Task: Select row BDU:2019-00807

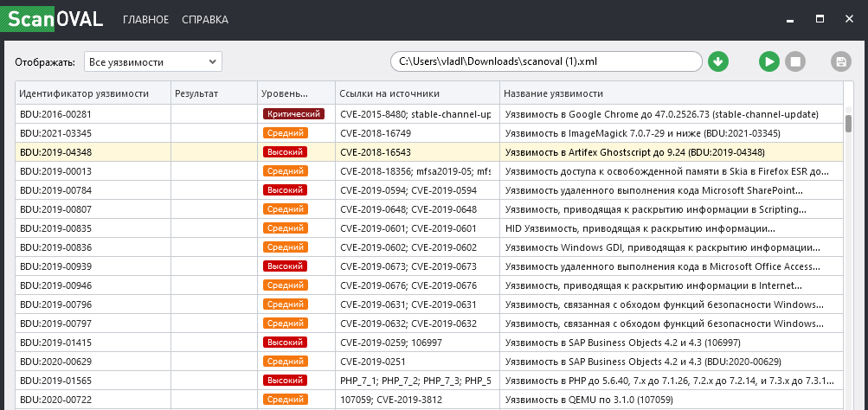Action: tap(429, 209)
